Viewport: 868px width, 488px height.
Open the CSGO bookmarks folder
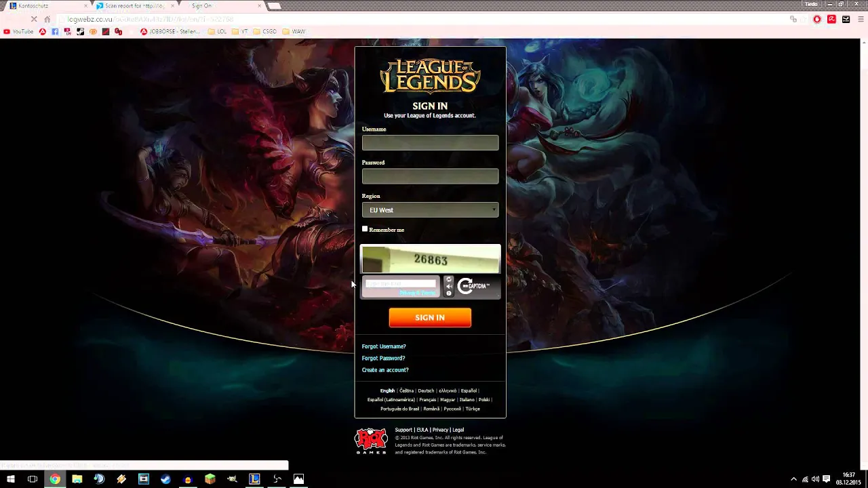coord(264,31)
